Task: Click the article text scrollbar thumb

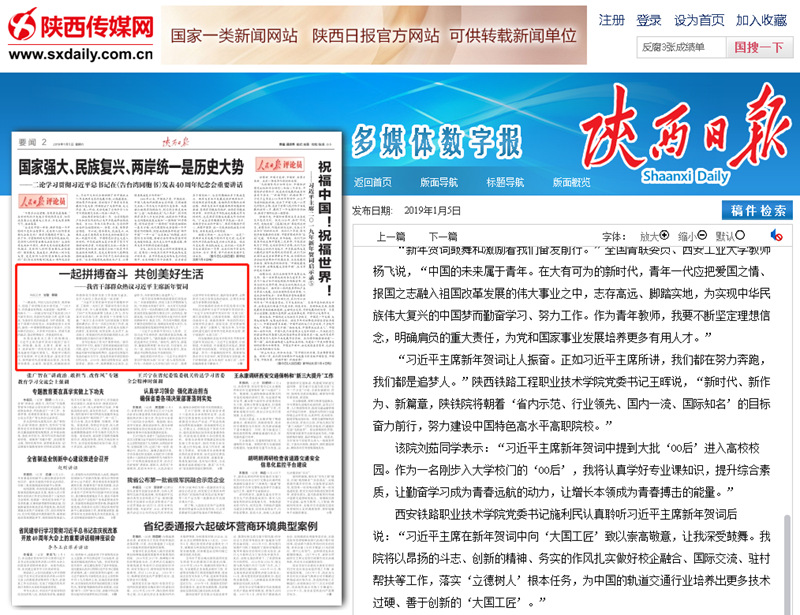Action: click(789, 564)
